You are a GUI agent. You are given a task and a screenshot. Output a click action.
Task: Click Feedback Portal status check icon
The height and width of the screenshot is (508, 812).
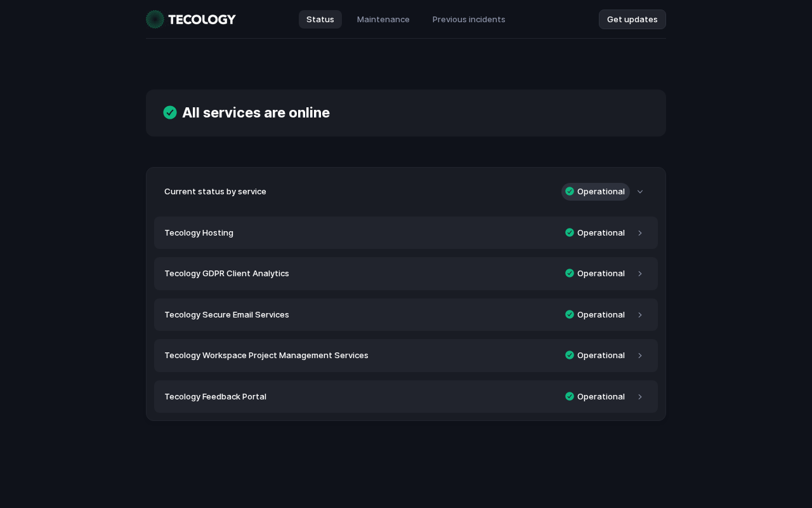tap(570, 396)
